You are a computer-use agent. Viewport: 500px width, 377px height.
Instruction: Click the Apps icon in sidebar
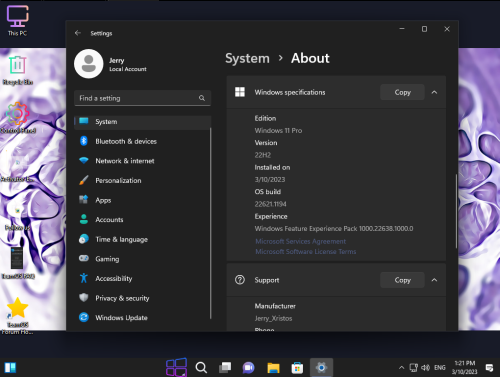84,200
